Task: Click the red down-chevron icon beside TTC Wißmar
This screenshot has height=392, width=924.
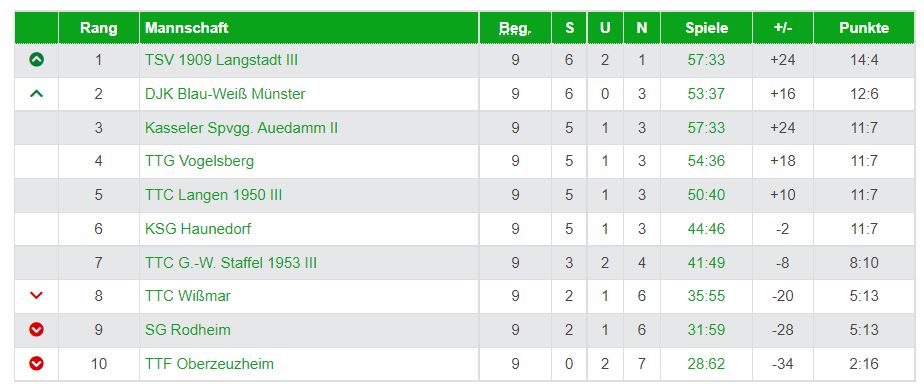Action: (37, 296)
